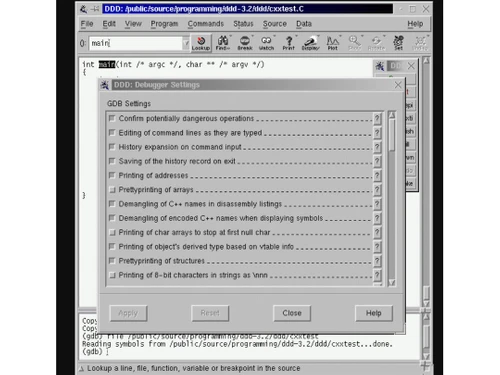Screen dimensions: 500x375
Task: Click the DDD bug icon in Debugger Settings title bar
Action: pyautogui.click(x=105, y=85)
